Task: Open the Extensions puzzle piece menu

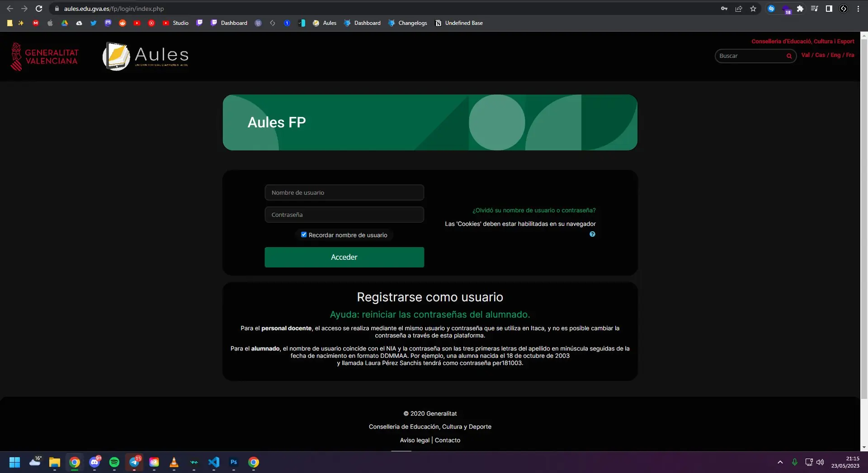Action: pos(800,9)
